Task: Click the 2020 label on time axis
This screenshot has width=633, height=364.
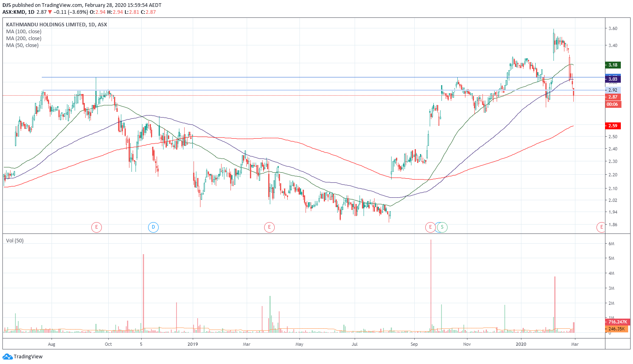Action: (521, 344)
